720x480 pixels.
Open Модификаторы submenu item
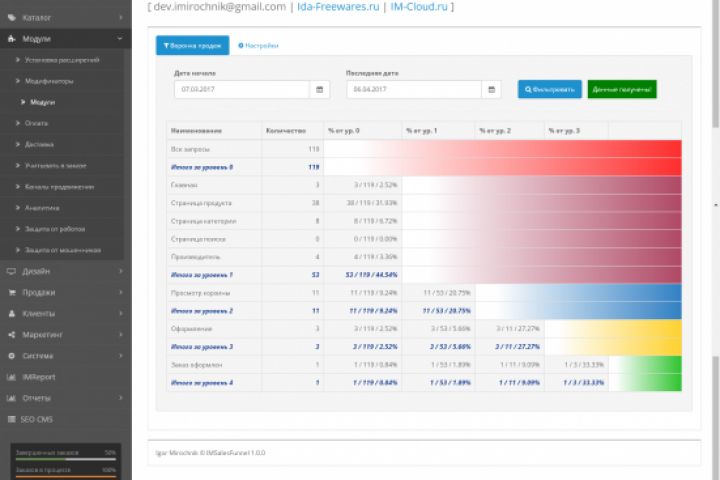tap(62, 81)
